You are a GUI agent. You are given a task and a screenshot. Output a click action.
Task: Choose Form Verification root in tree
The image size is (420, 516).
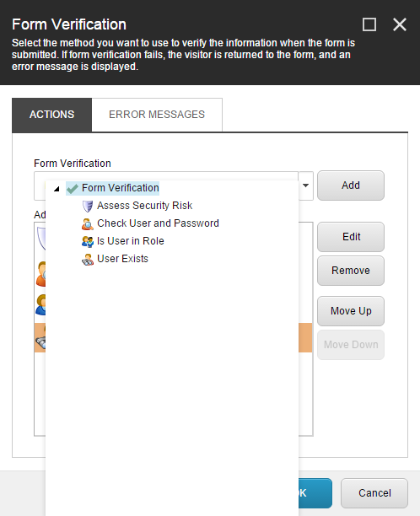tap(121, 188)
